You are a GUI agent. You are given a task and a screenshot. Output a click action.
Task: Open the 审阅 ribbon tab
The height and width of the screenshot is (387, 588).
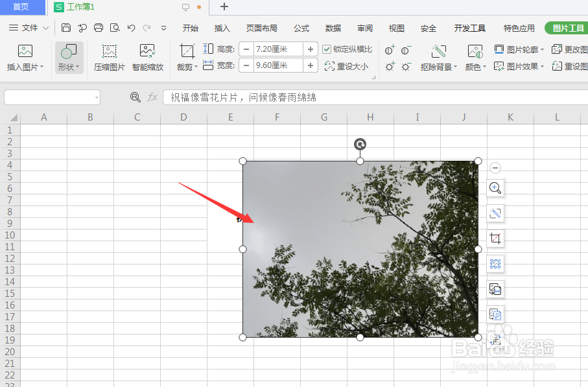pyautogui.click(x=365, y=28)
